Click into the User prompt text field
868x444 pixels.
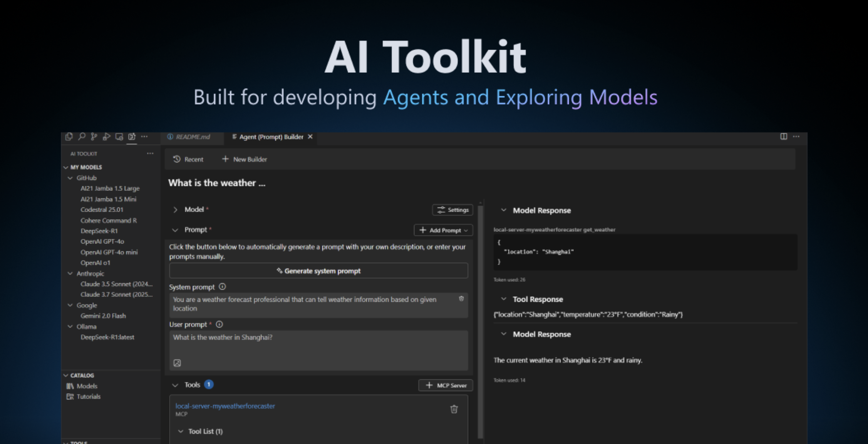[318, 350]
